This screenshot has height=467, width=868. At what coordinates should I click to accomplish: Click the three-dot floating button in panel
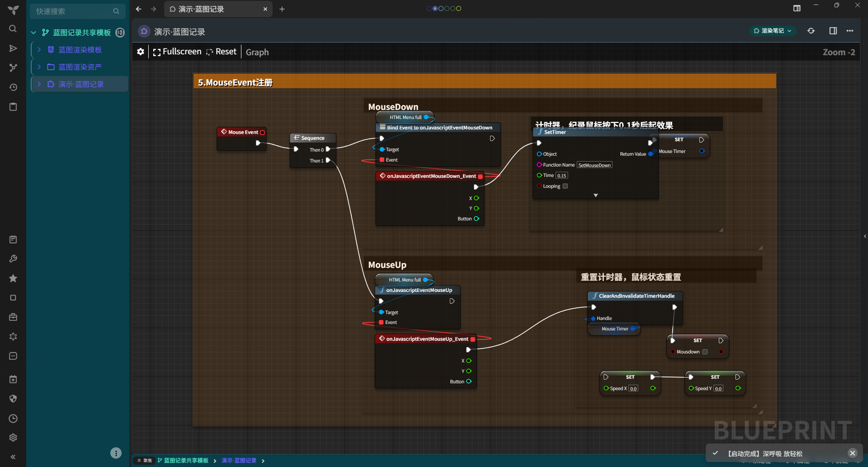[x=116, y=453]
